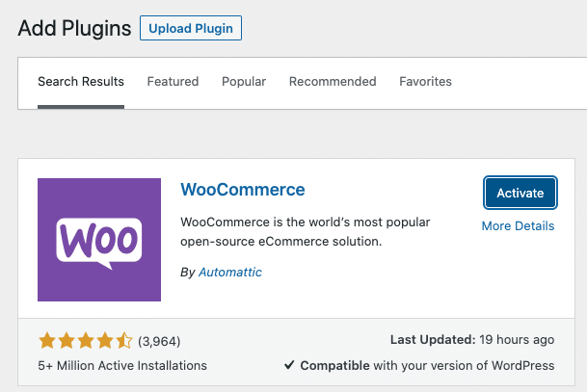This screenshot has height=392, width=587.
Task: Click the Compatible with your version text
Action: pyautogui.click(x=427, y=365)
